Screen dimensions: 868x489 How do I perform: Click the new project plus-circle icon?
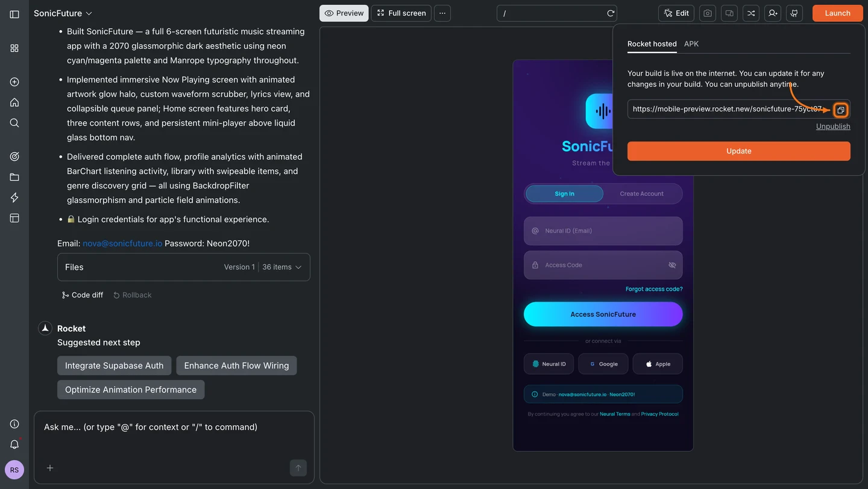pyautogui.click(x=14, y=82)
